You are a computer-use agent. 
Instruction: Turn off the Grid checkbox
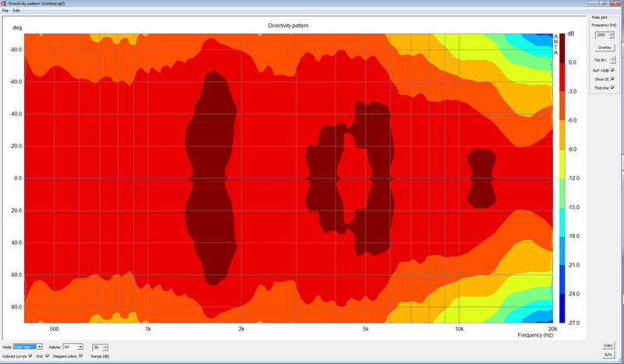tap(47, 355)
